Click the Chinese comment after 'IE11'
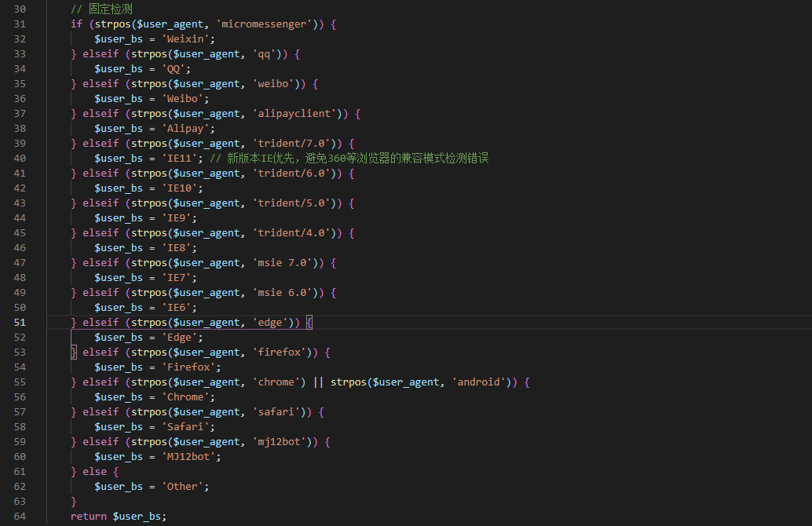The width and height of the screenshot is (812, 526). pyautogui.click(x=349, y=159)
